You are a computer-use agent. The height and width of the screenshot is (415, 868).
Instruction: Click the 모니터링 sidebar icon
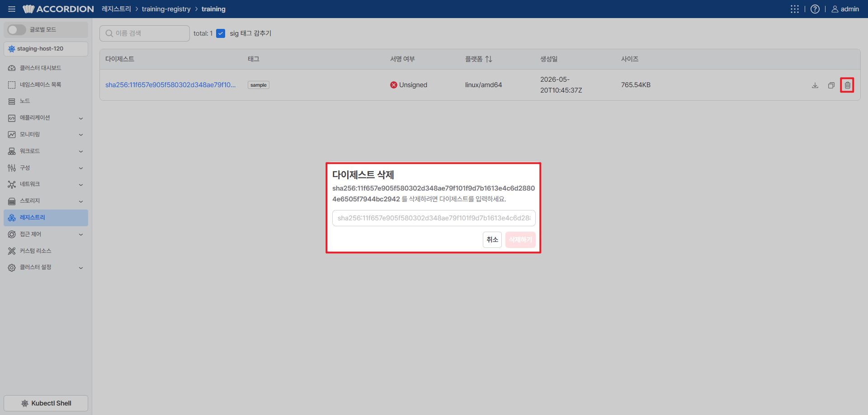point(12,135)
